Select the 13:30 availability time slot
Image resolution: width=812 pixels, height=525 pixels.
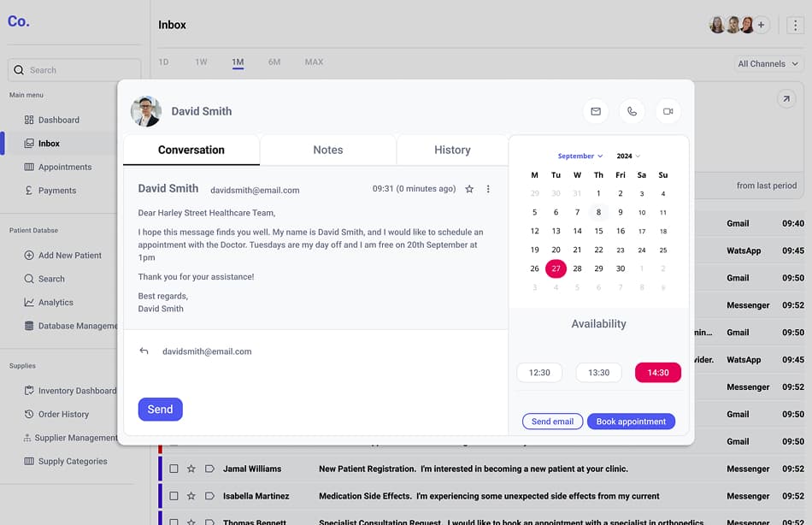[x=598, y=372]
